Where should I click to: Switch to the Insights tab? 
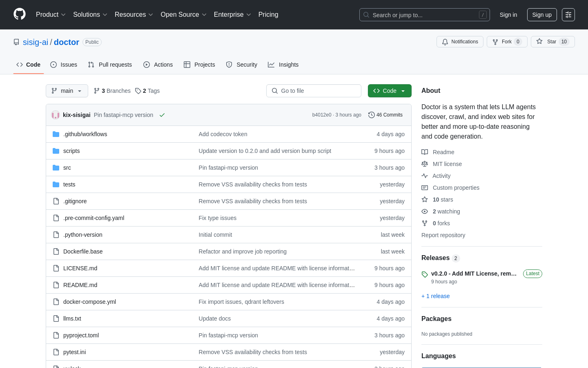(x=283, y=65)
